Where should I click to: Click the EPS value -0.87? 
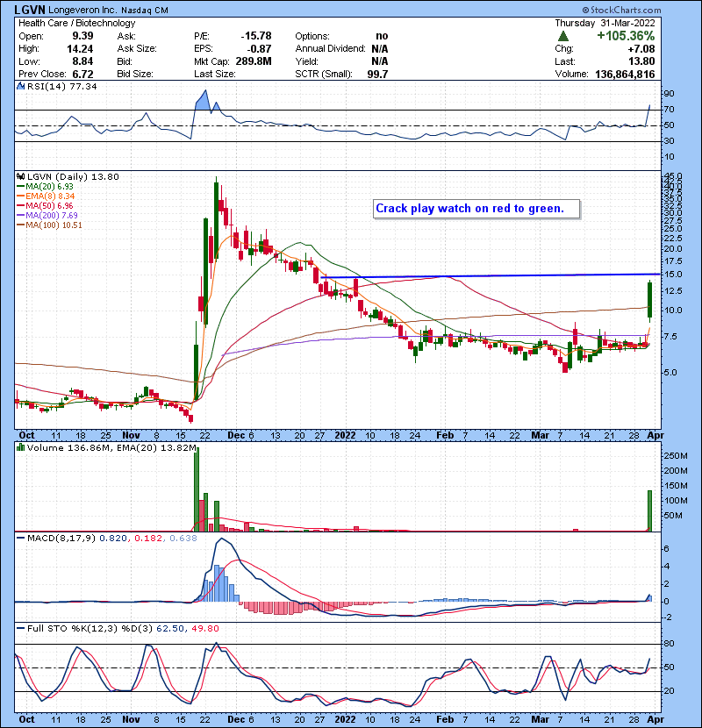(259, 49)
